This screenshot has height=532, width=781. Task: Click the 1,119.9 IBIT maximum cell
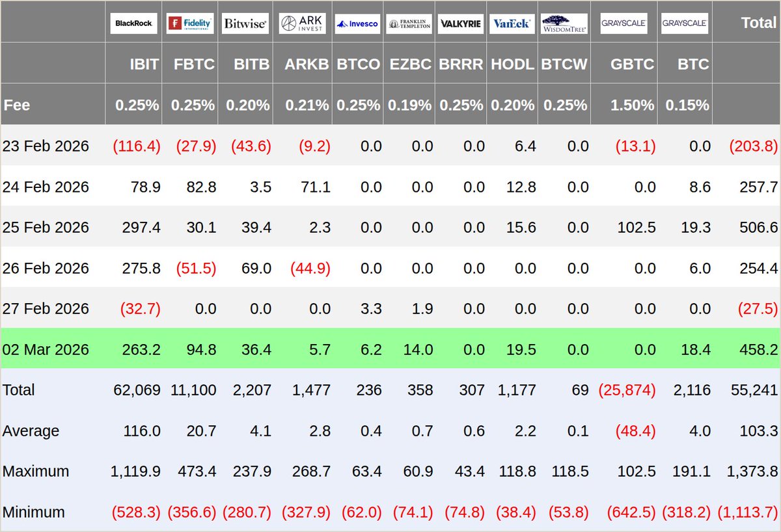click(137, 472)
